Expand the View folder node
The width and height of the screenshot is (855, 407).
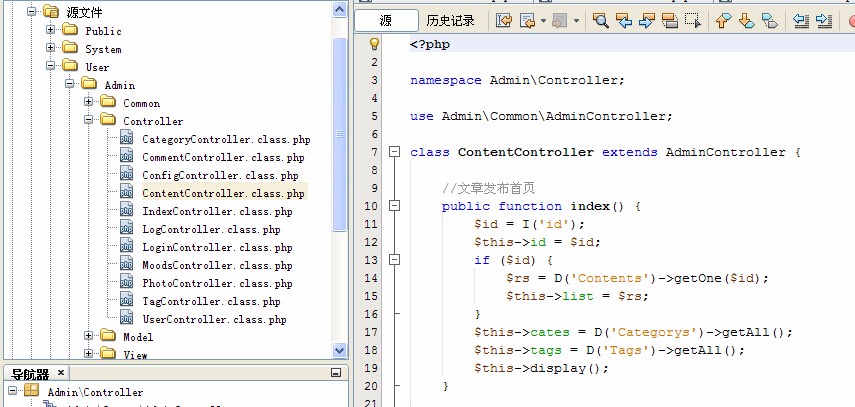tap(88, 354)
